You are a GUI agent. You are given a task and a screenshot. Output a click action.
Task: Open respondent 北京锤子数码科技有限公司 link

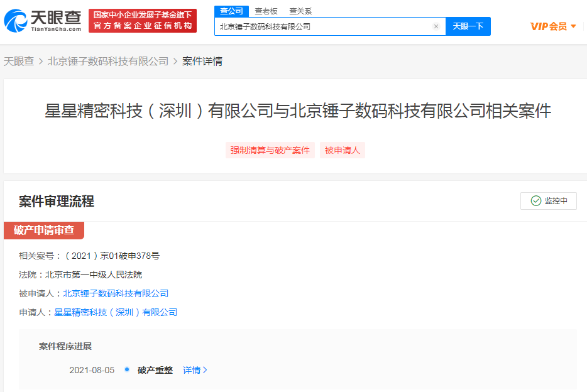point(116,293)
